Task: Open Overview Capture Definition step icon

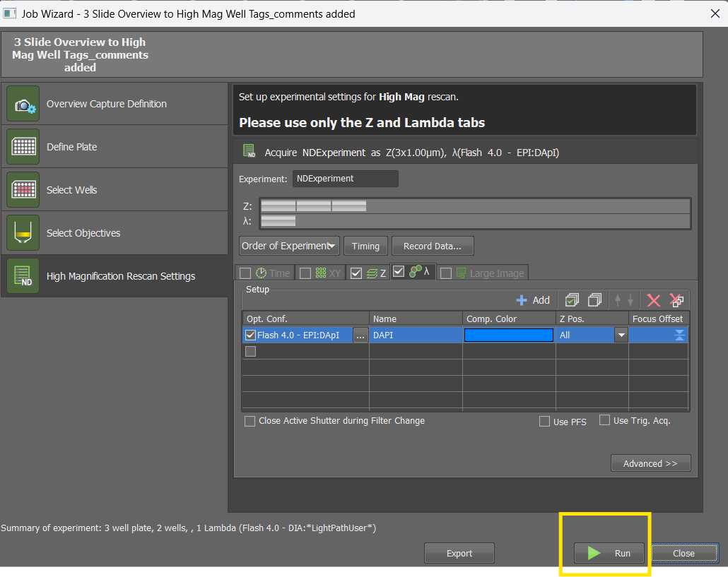Action: (23, 104)
